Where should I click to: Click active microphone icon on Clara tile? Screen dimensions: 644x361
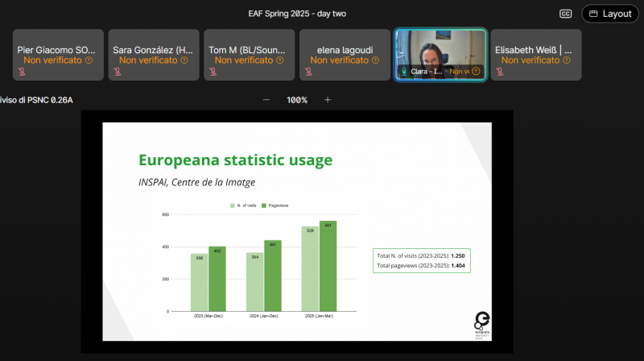tap(404, 72)
